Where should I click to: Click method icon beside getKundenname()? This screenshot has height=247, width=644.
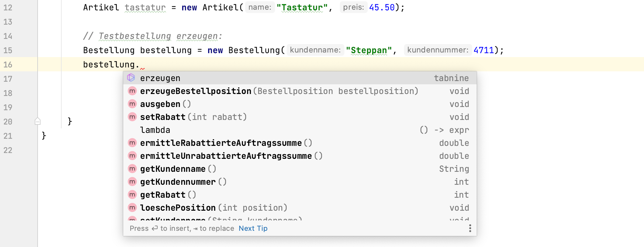pyautogui.click(x=132, y=169)
